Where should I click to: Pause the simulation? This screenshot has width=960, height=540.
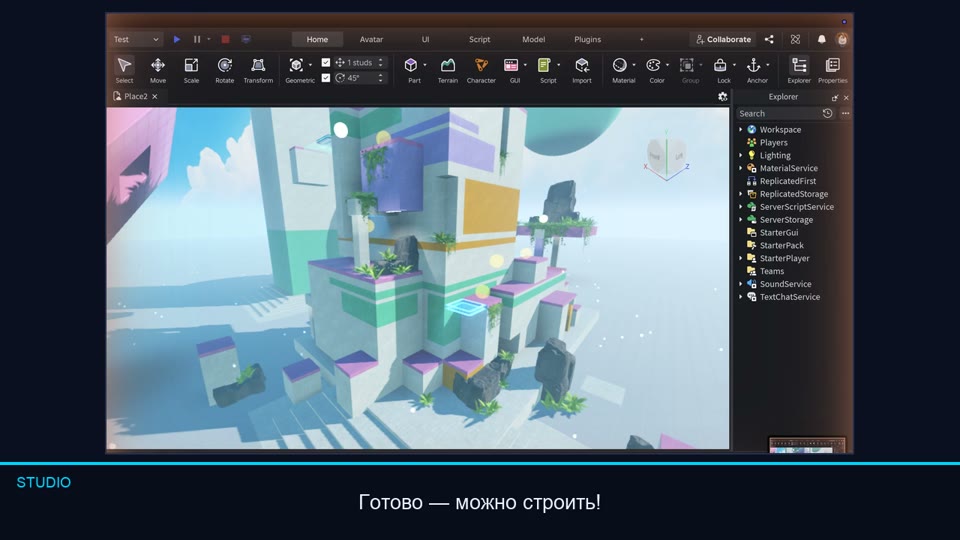click(197, 39)
